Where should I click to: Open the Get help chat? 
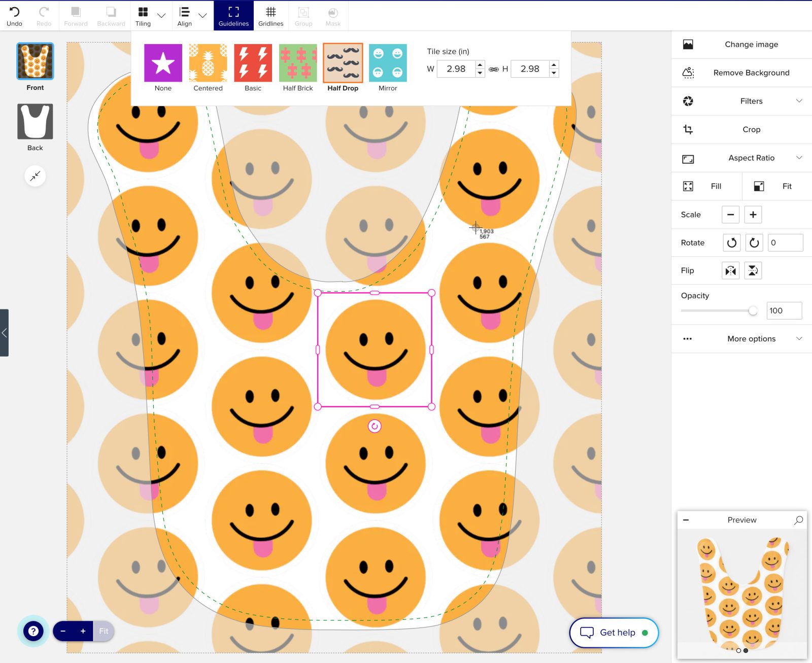coord(614,633)
